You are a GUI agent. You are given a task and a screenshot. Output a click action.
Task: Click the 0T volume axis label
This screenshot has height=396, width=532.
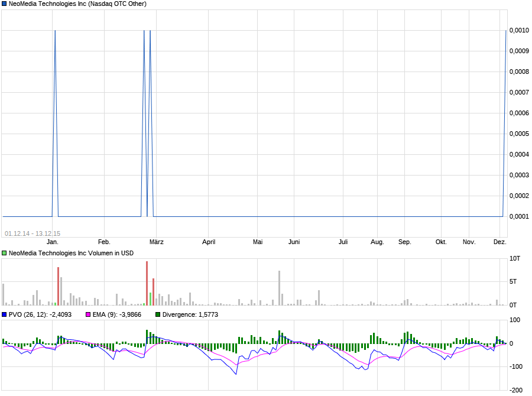click(513, 306)
